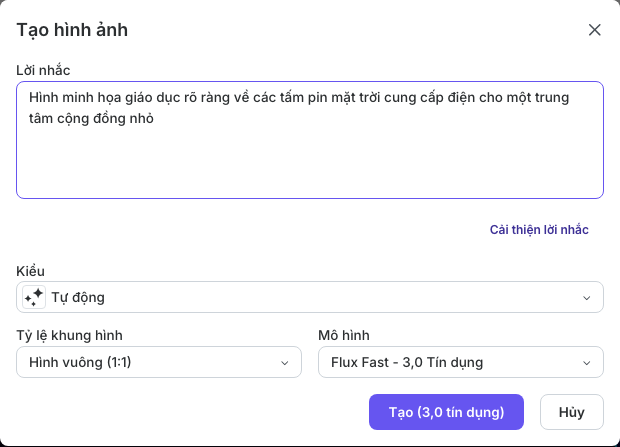Click the Kiểu label

[x=30, y=271]
